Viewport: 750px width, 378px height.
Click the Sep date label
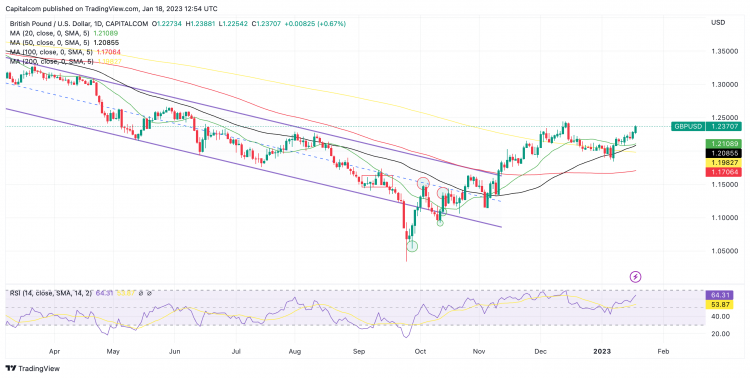click(359, 352)
